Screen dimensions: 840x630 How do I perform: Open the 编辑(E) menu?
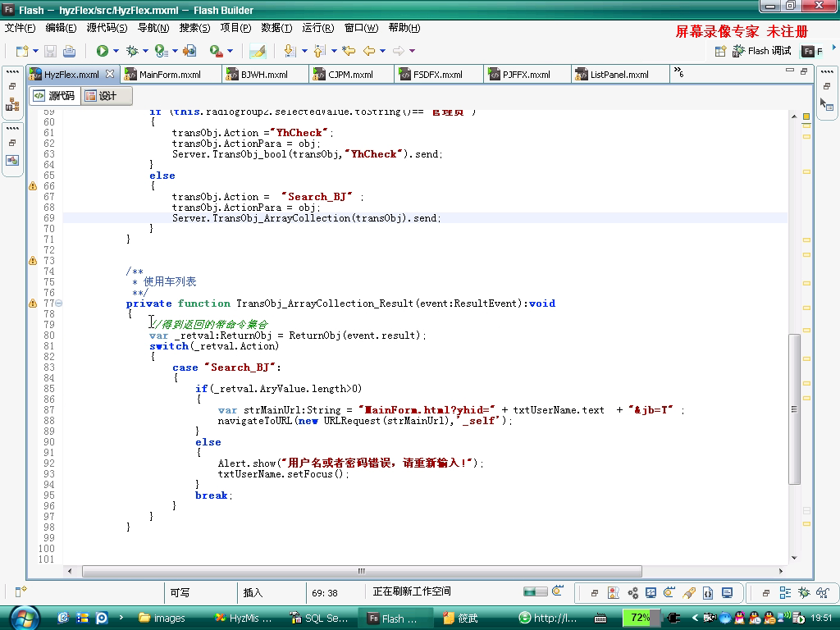tap(61, 28)
